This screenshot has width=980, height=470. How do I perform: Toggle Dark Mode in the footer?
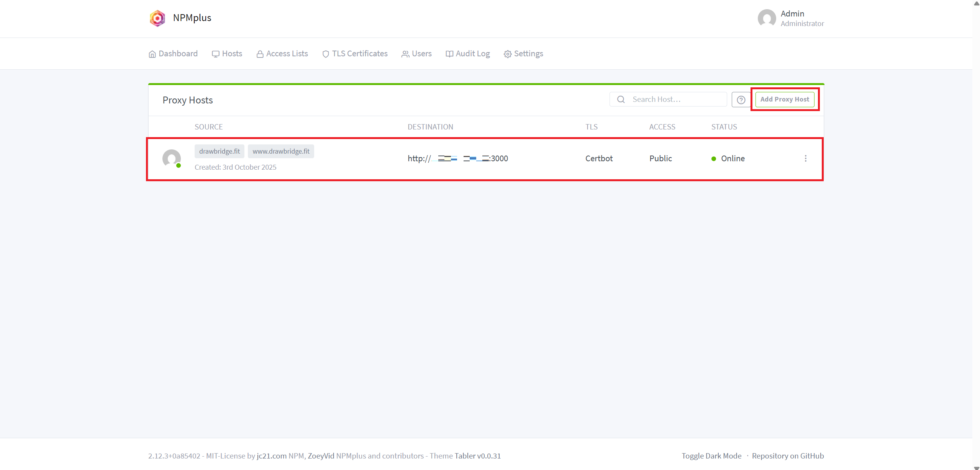point(711,456)
